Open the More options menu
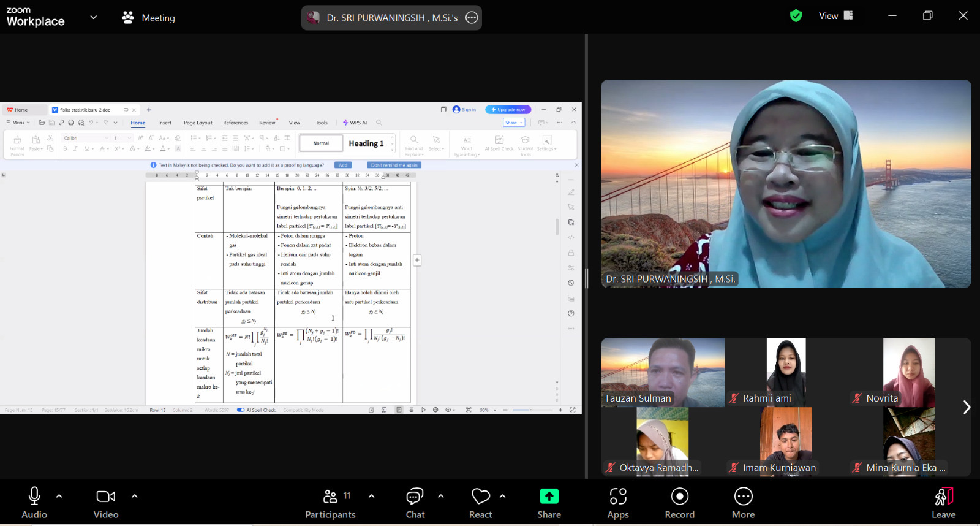Image resolution: width=980 pixels, height=526 pixels. click(x=743, y=502)
